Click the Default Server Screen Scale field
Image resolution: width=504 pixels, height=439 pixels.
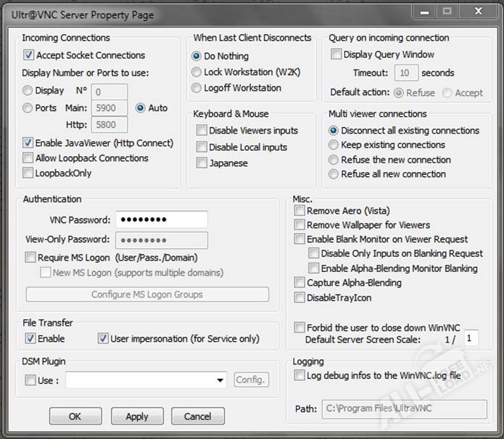[x=471, y=339]
